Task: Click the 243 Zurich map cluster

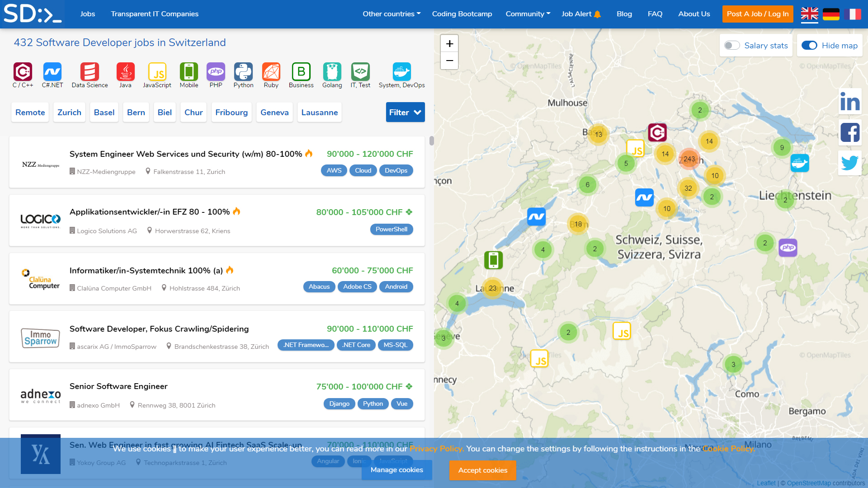Action: click(689, 159)
